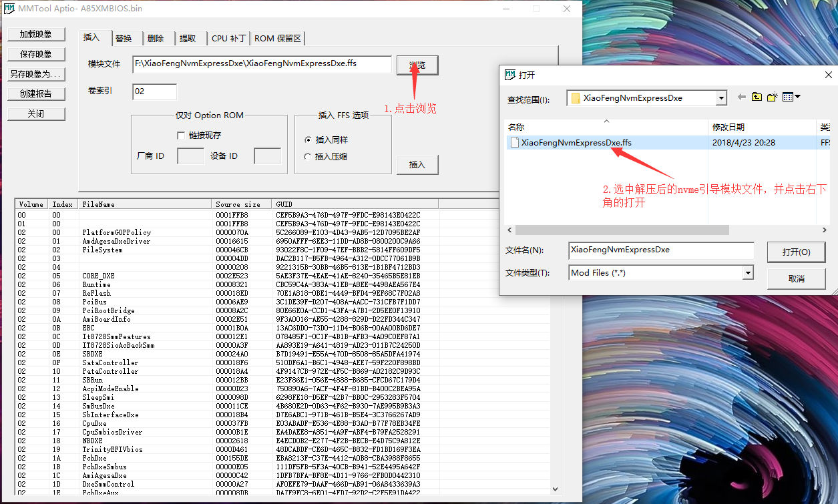838x504 pixels.
Task: Click the file icon beside XiaoFengNvmExpressDxe.ffs
Action: click(x=514, y=142)
